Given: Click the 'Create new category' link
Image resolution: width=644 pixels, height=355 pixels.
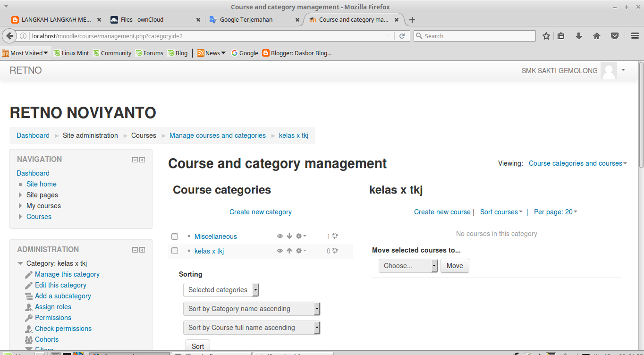Looking at the screenshot, I should 261,212.
